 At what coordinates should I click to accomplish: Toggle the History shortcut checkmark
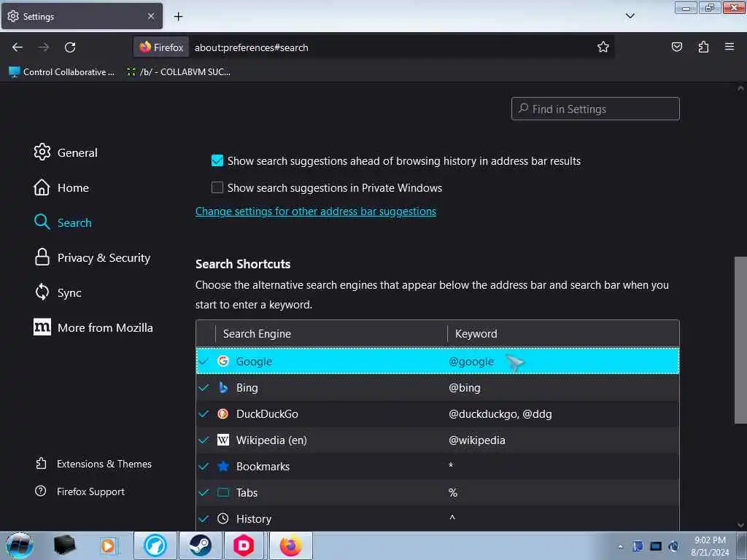204,518
